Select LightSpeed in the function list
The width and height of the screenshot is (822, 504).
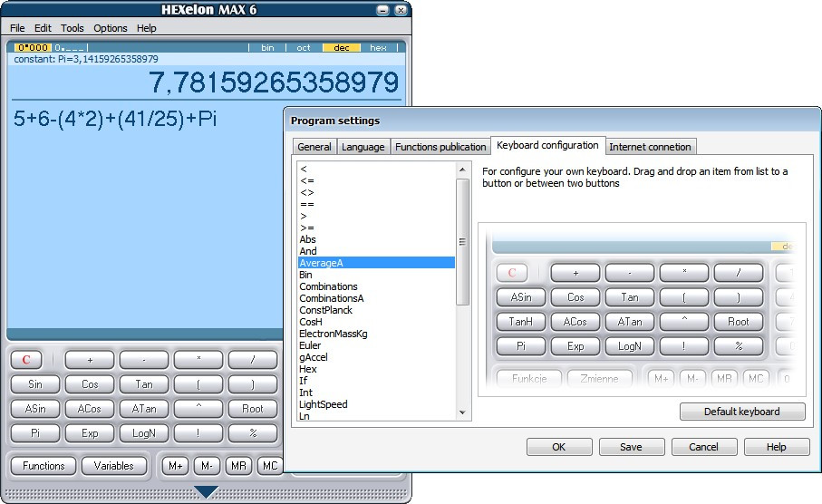(376, 404)
